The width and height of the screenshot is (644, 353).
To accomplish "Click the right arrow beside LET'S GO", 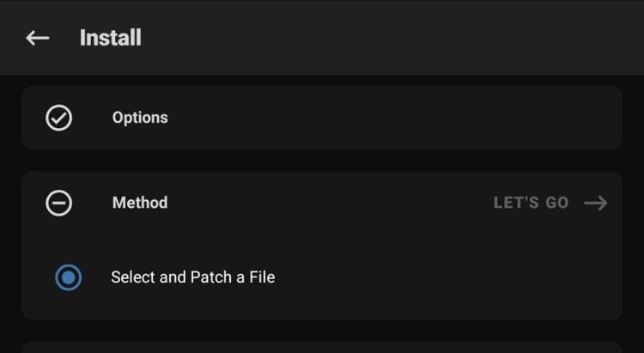I will click(595, 203).
